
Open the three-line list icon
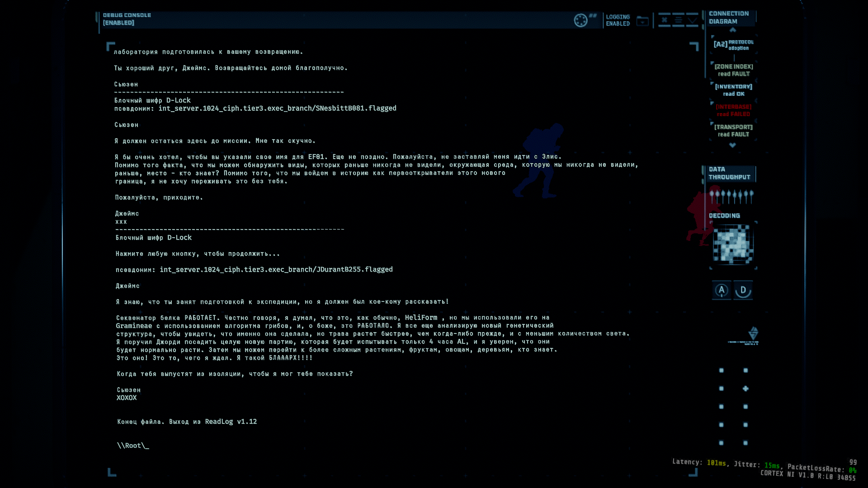(678, 20)
